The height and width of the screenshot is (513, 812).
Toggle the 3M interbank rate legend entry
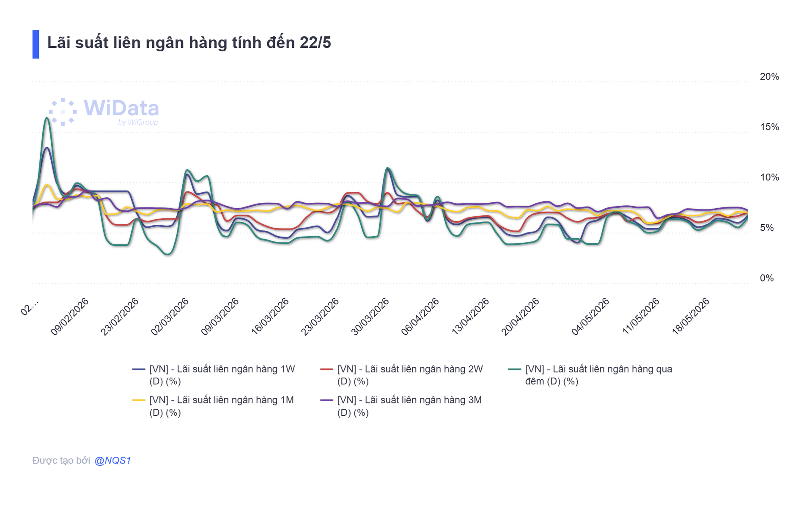(x=401, y=406)
